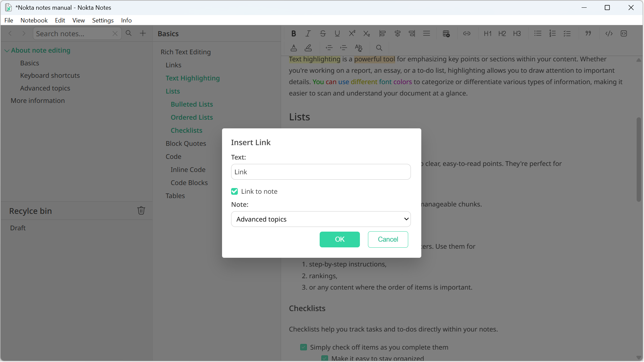Apply strikethrough formatting
The width and height of the screenshot is (644, 362).
click(x=323, y=33)
